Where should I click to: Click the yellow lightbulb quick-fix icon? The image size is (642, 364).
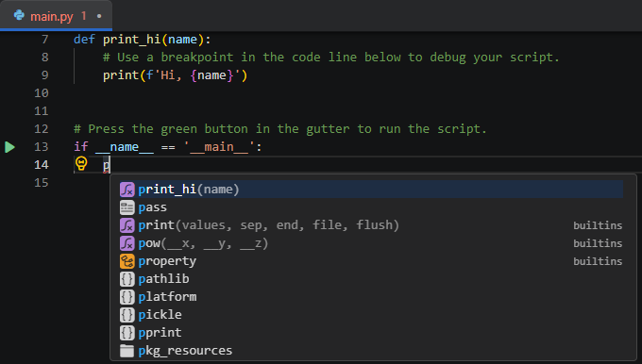coord(81,164)
